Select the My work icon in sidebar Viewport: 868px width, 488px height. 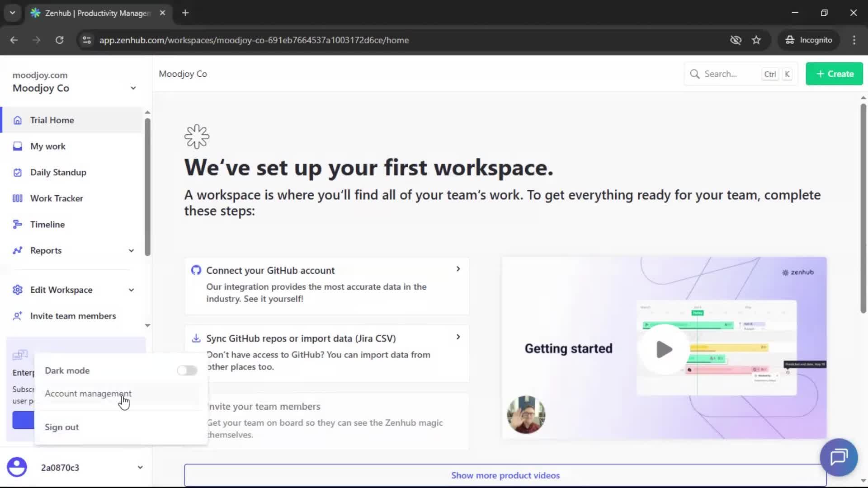17,146
